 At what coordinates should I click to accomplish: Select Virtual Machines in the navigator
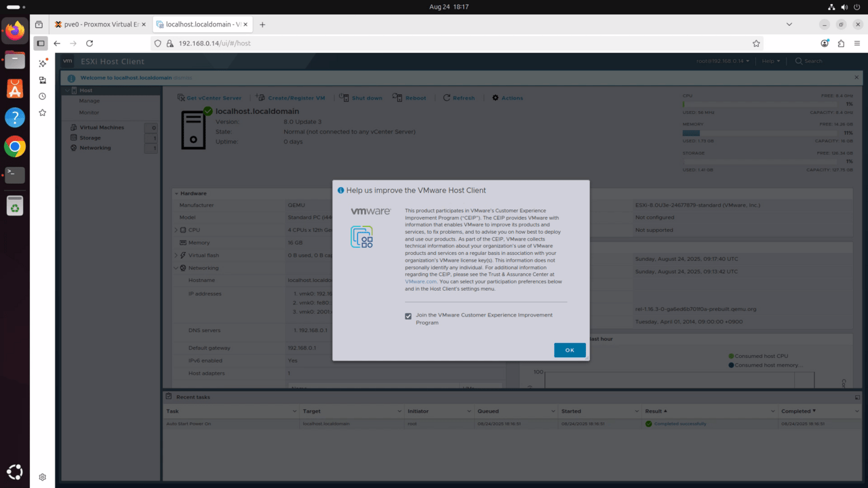tap(102, 127)
